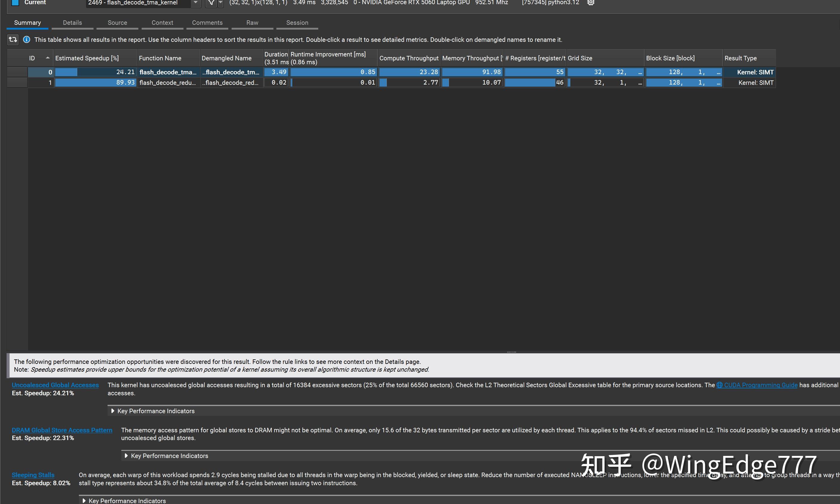840x504 pixels.
Task: Open the small arrow next to filter button
Action: 221,3
